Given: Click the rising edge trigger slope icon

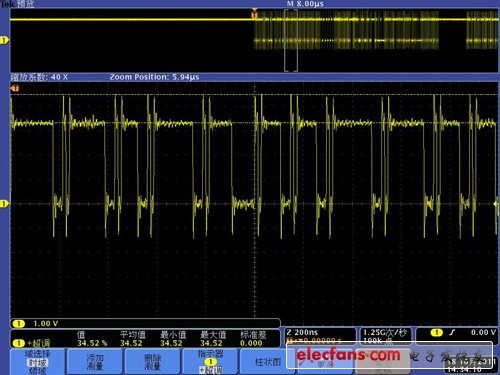Looking at the screenshot, I should tap(452, 332).
